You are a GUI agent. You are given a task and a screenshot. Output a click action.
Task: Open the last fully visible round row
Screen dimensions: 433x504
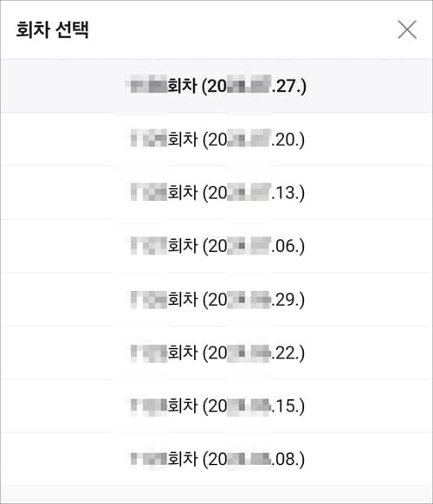(216, 459)
